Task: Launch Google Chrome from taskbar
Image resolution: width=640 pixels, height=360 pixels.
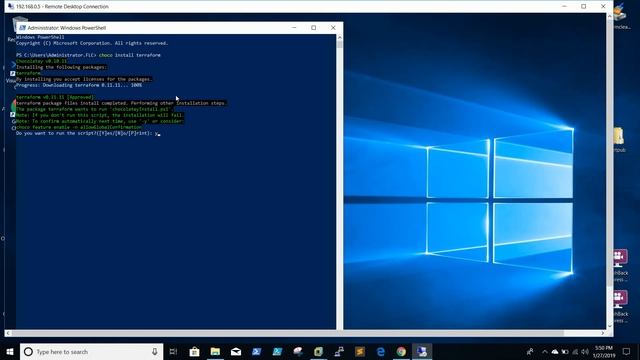Action: 401,351
